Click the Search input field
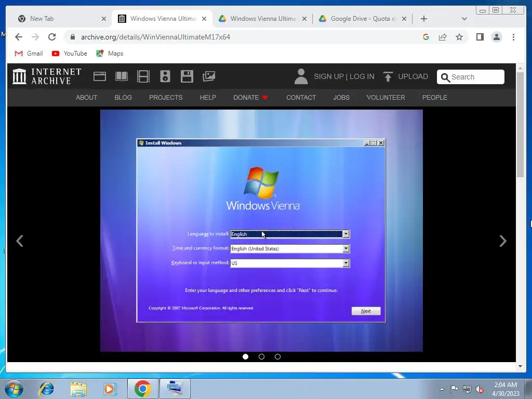This screenshot has height=399, width=532. point(471,77)
